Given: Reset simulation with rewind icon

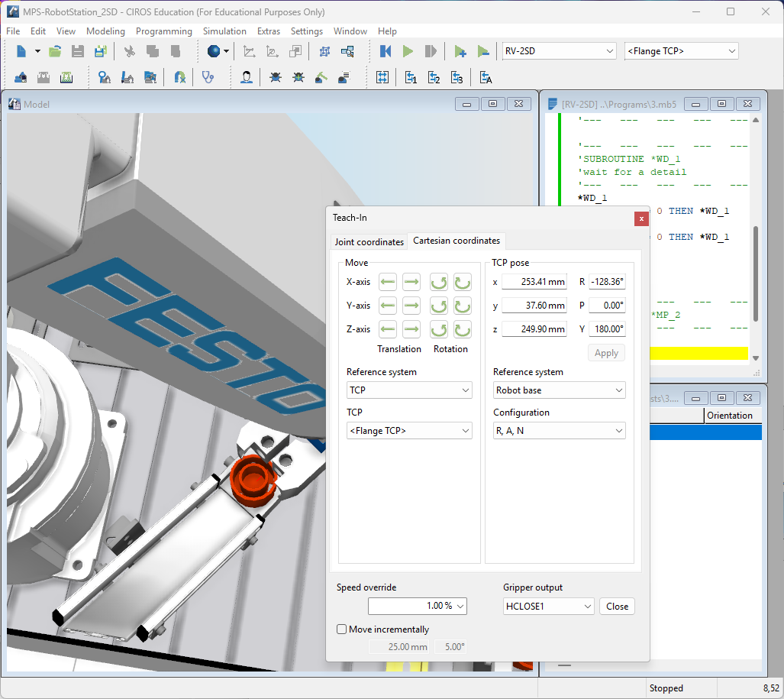Looking at the screenshot, I should pos(385,51).
